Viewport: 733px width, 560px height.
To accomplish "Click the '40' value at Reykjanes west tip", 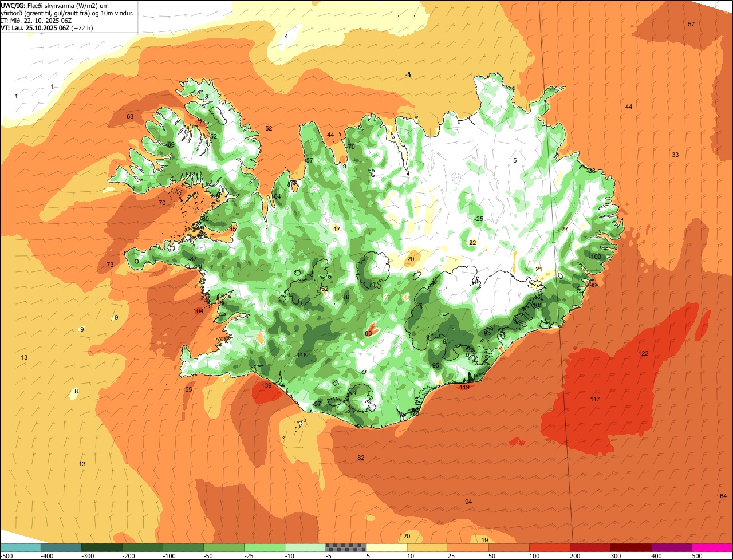I will (x=185, y=348).
